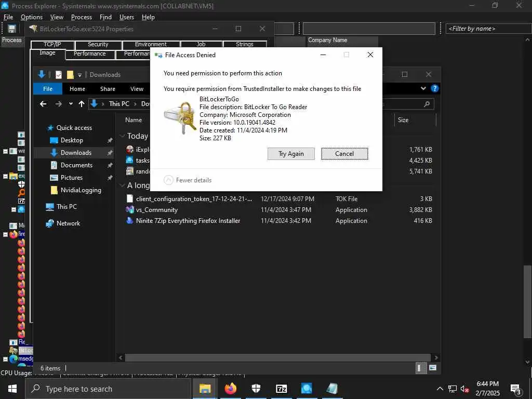Click the Forward arrow in File Explorer

[x=58, y=104]
